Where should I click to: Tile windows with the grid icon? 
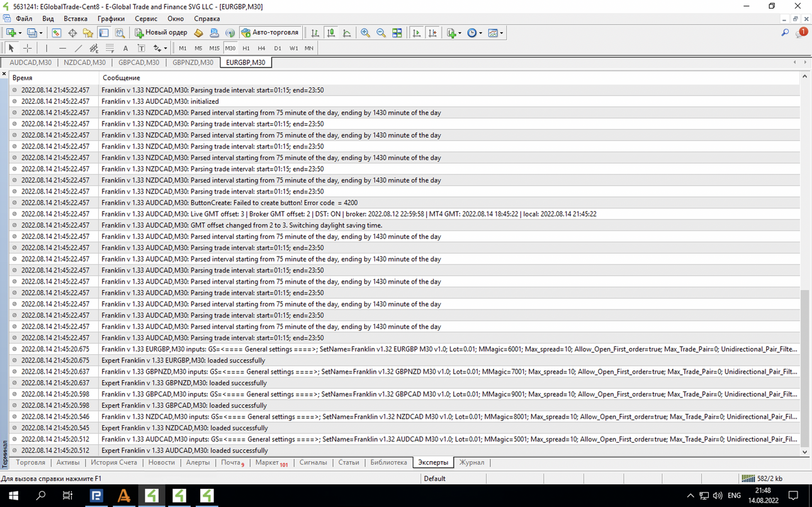(x=397, y=33)
